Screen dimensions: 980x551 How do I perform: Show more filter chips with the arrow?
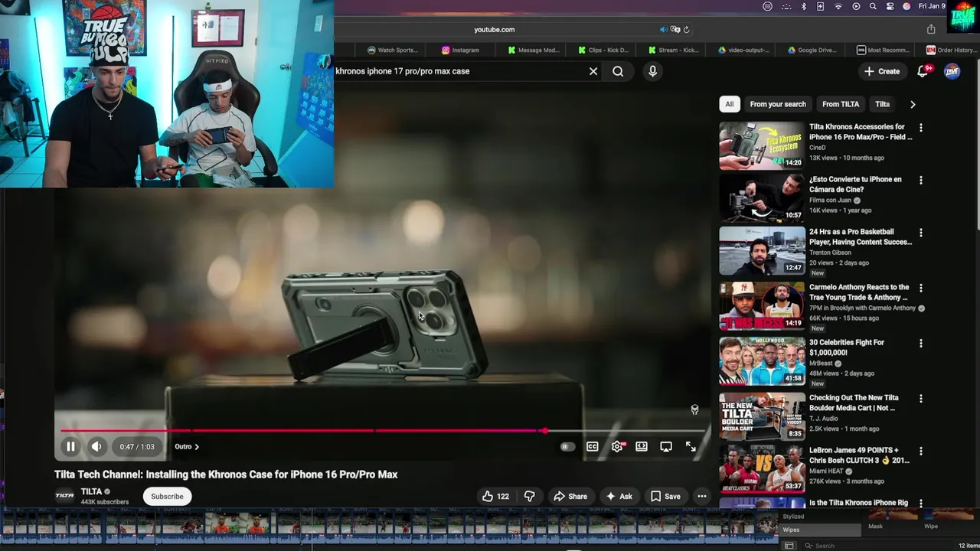point(913,104)
